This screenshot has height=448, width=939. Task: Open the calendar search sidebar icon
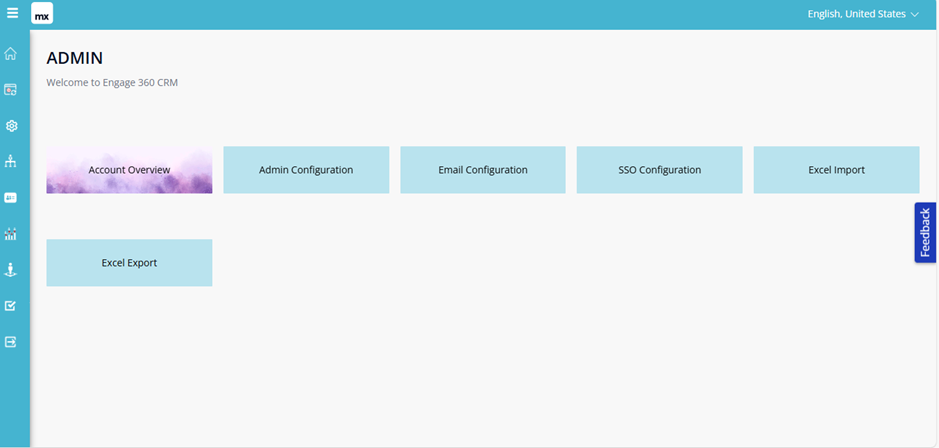(x=11, y=90)
